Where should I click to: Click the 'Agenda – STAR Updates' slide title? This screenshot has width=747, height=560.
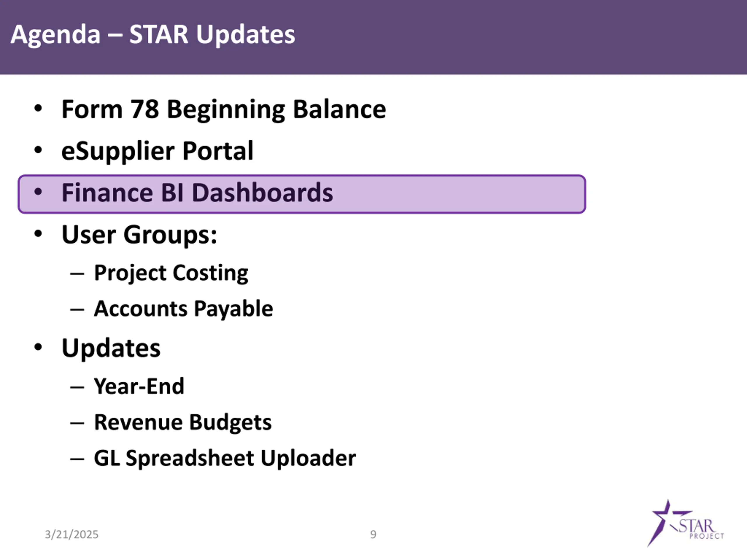[153, 34]
